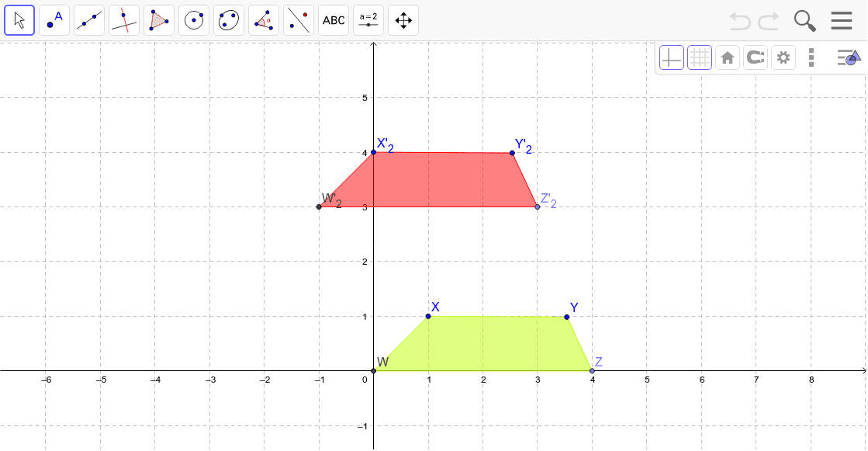This screenshot has width=868, height=451.
Task: Click point X on green trapezoid
Action: 428,317
